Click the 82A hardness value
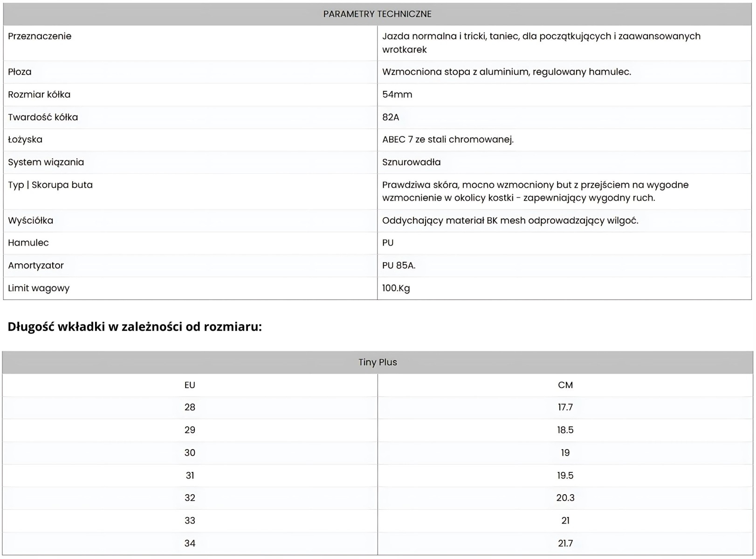The width and height of the screenshot is (756, 559). click(391, 117)
